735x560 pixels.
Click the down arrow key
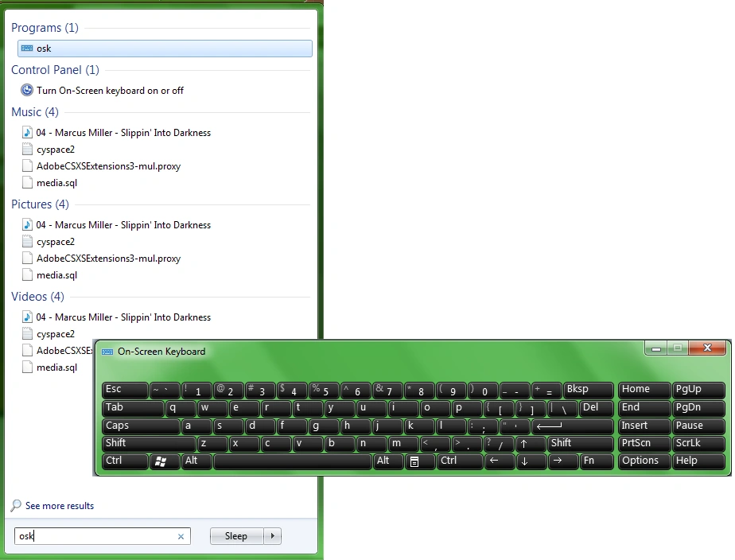coord(531,461)
